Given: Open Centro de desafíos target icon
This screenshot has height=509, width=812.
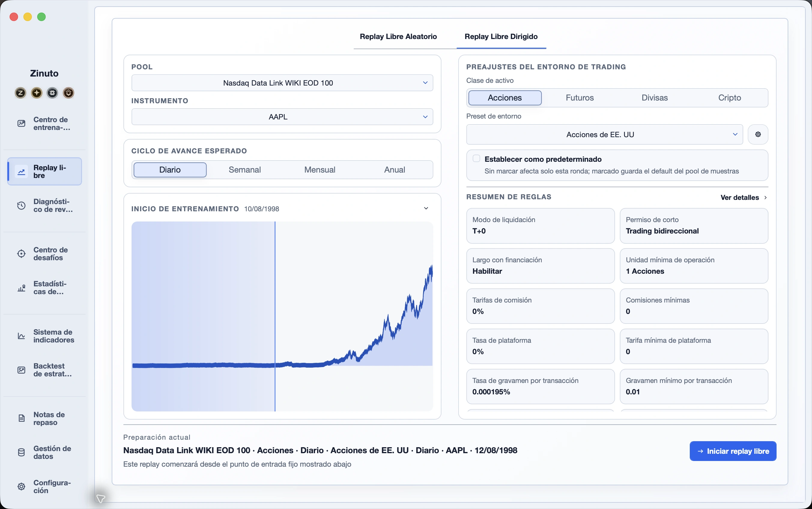Looking at the screenshot, I should point(21,254).
